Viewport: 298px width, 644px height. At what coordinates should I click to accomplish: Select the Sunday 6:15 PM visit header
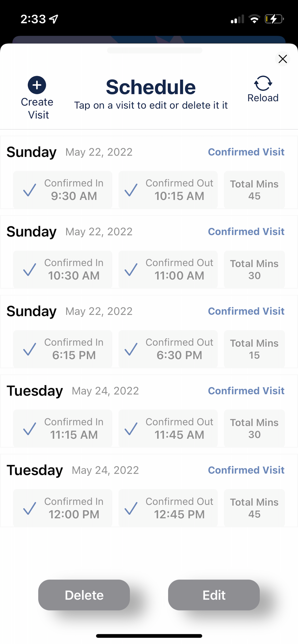pos(32,311)
